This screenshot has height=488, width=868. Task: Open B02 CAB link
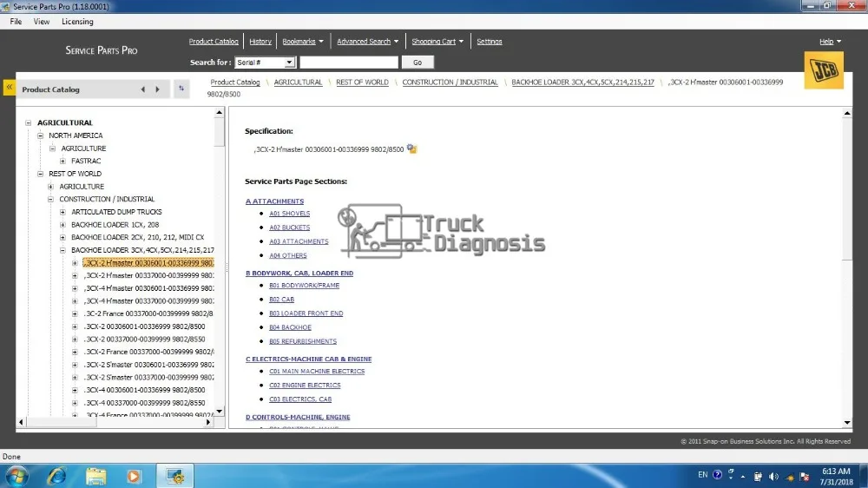[282, 299]
